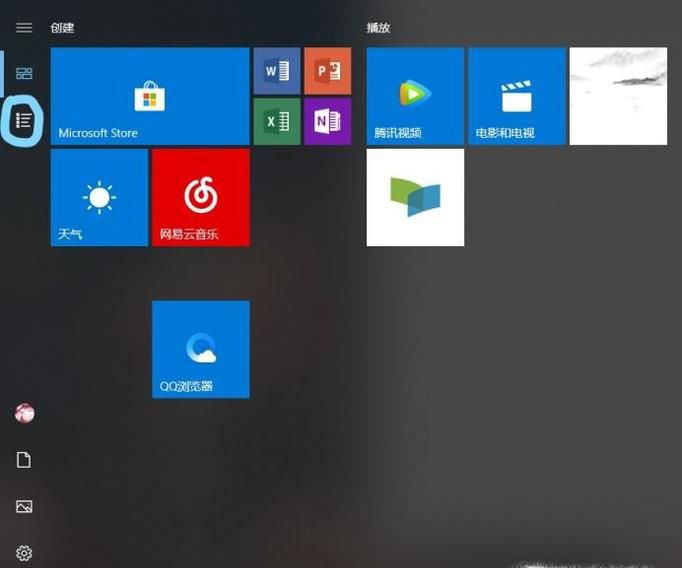This screenshot has height=568, width=682.
Task: Launch the 网易云音乐 tile
Action: pyautogui.click(x=200, y=197)
